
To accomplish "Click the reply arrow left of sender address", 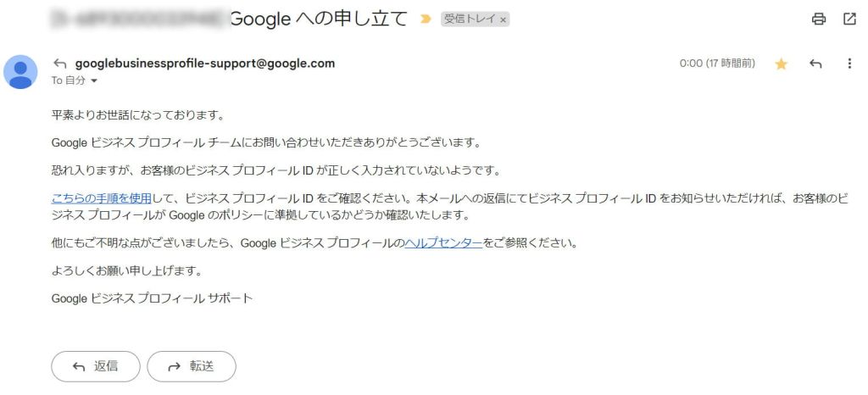I will pos(59,64).
